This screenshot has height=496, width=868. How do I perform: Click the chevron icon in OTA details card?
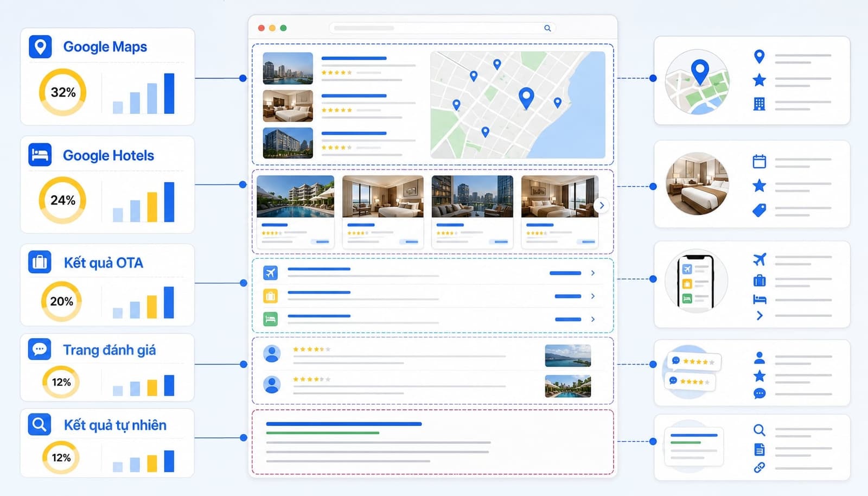click(759, 316)
